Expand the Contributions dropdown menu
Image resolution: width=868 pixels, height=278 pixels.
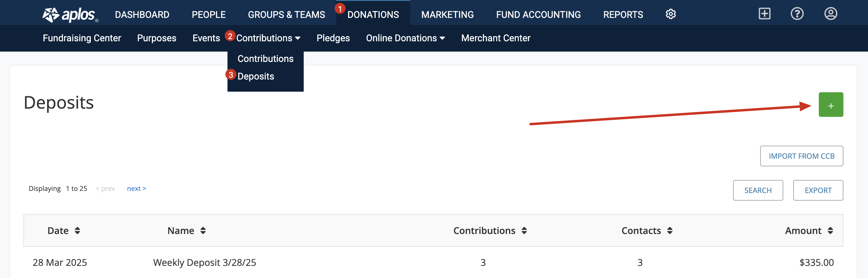point(268,38)
